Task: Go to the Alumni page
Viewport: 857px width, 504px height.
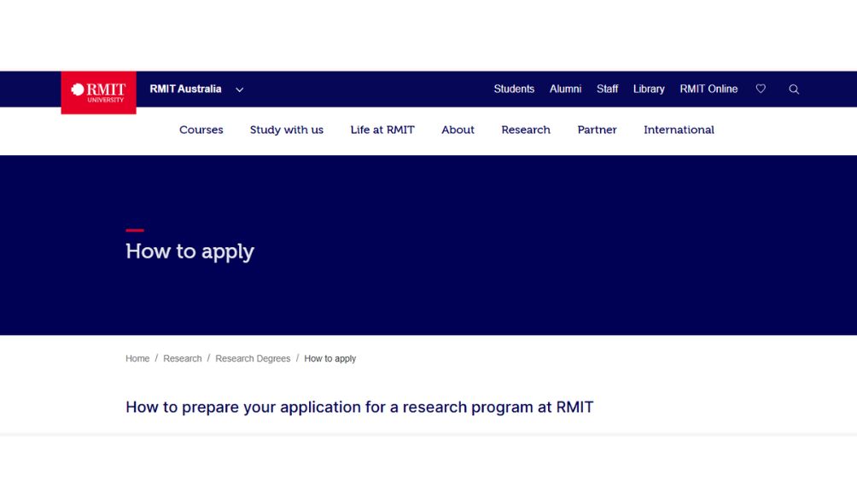Action: point(565,89)
